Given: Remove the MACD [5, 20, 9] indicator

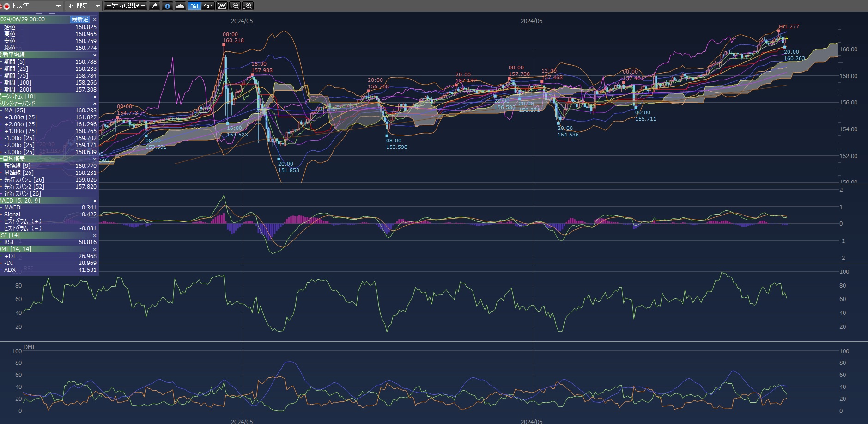Looking at the screenshot, I should [x=95, y=201].
